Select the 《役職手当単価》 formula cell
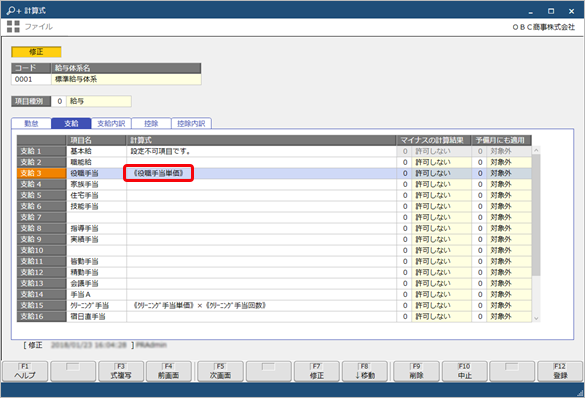The height and width of the screenshot is (398, 585). 261,173
